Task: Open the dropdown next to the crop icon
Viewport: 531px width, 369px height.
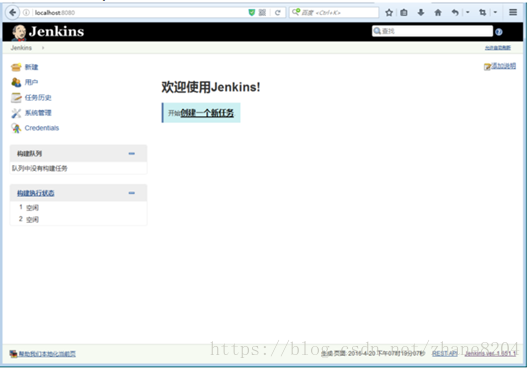Action: pyautogui.click(x=495, y=13)
